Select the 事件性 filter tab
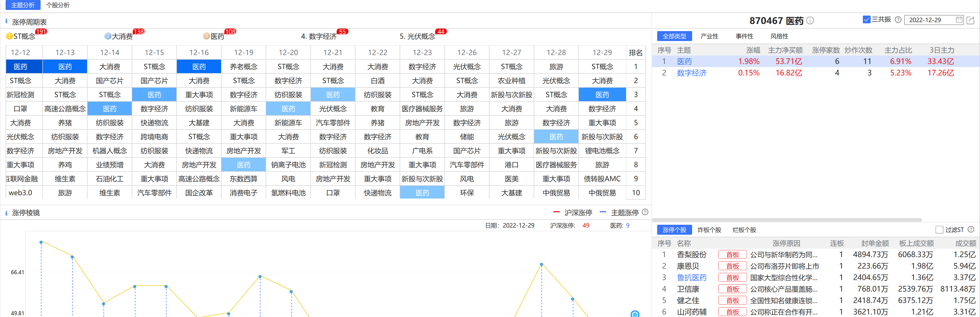Viewport: 980px width, 317px height. (744, 36)
